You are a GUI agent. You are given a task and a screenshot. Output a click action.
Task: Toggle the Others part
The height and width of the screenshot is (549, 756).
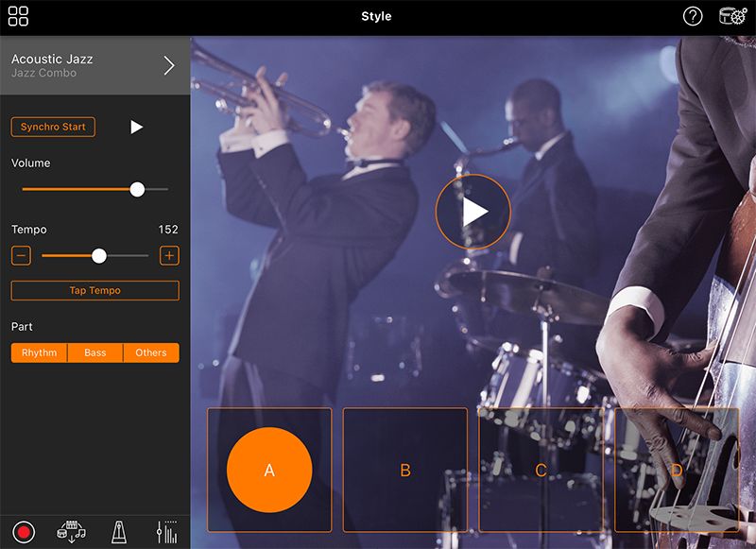pyautogui.click(x=151, y=352)
